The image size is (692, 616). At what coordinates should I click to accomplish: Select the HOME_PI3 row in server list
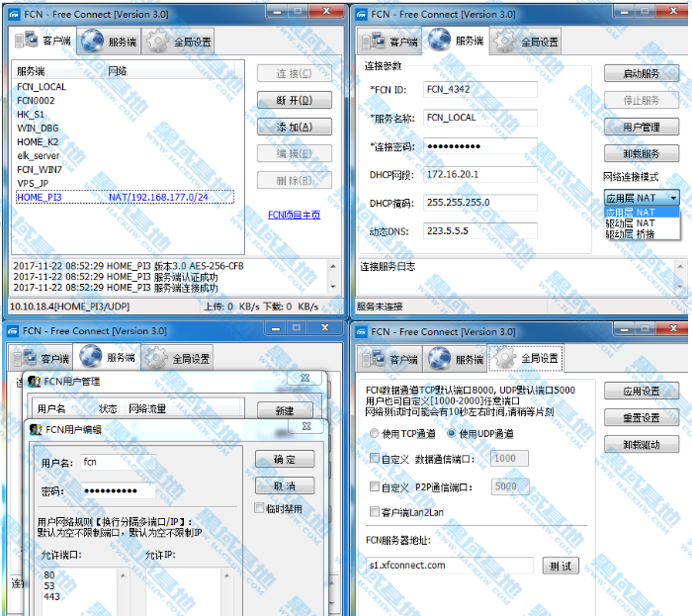pyautogui.click(x=125, y=197)
